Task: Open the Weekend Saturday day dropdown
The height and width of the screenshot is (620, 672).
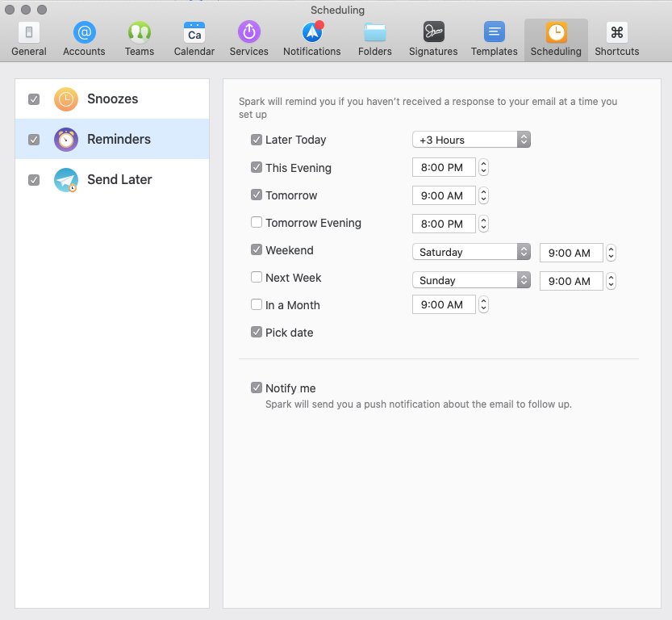Action: 471,252
